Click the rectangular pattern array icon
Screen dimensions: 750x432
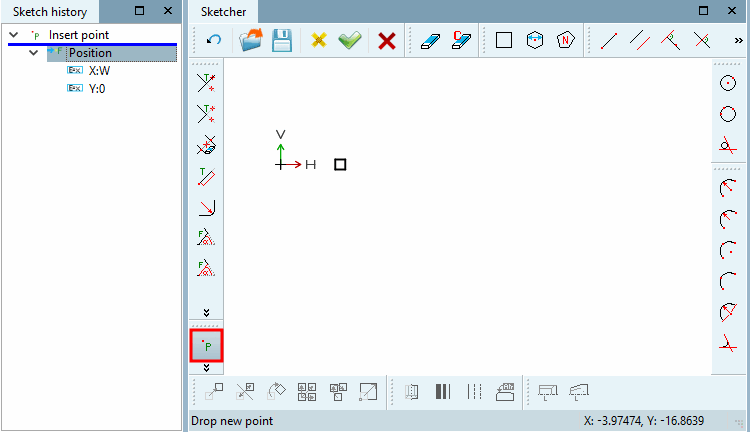pos(307,392)
